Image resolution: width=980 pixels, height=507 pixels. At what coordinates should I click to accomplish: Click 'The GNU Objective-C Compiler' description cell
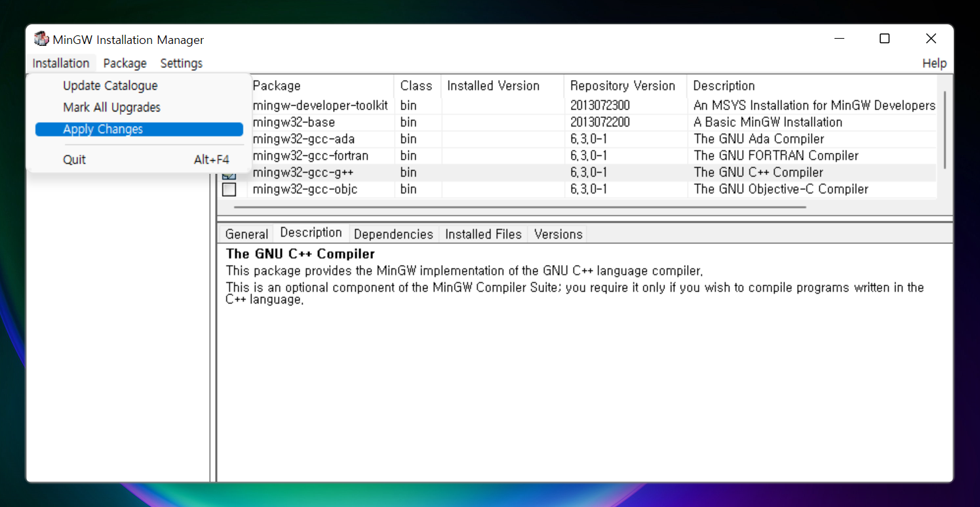pos(781,190)
